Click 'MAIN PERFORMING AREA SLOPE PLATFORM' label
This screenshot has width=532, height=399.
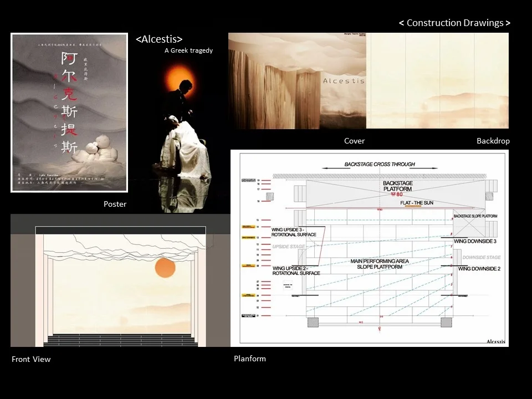pos(380,264)
